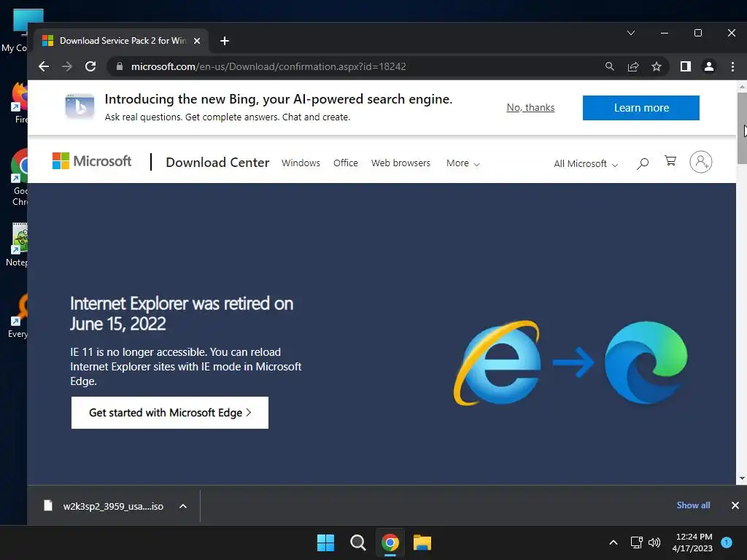
Task: Click the page vertical scrollbar thumb
Action: pos(742,128)
